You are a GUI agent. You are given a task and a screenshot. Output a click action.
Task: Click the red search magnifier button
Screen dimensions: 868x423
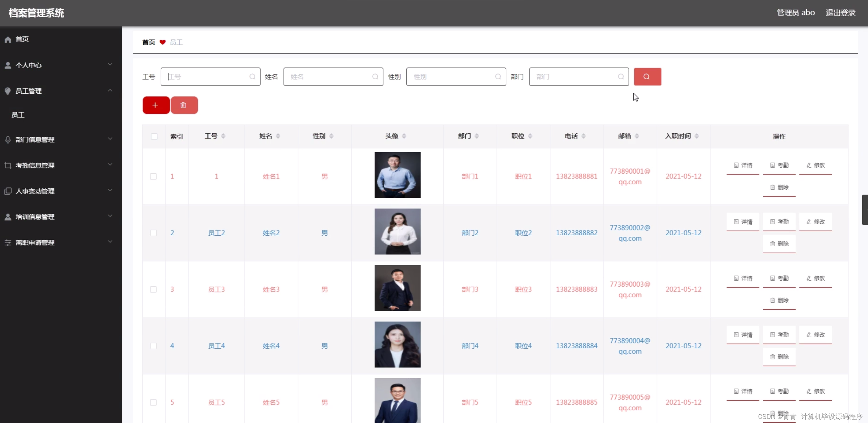click(647, 76)
